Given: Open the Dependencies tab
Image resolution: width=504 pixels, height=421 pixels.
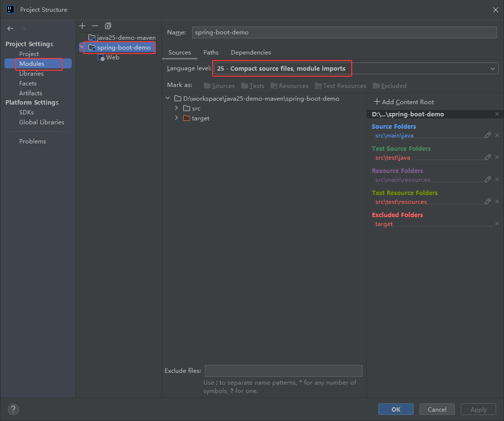Looking at the screenshot, I should tap(251, 52).
